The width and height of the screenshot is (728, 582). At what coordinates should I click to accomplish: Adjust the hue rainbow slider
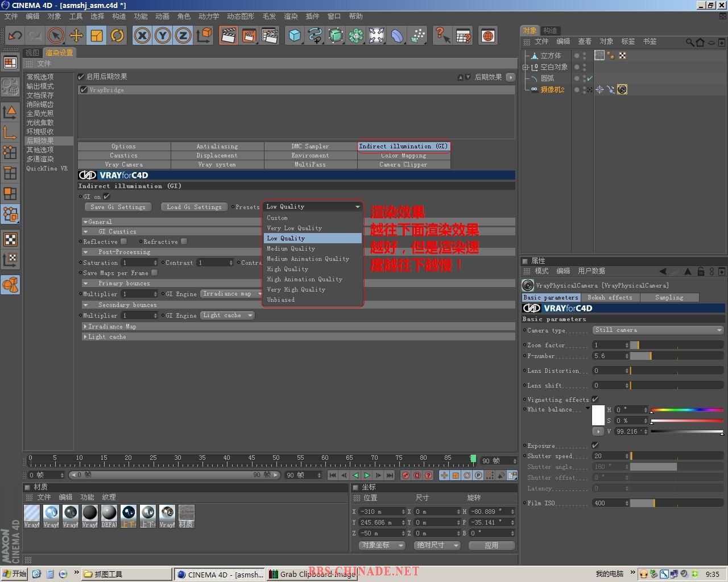(x=687, y=409)
